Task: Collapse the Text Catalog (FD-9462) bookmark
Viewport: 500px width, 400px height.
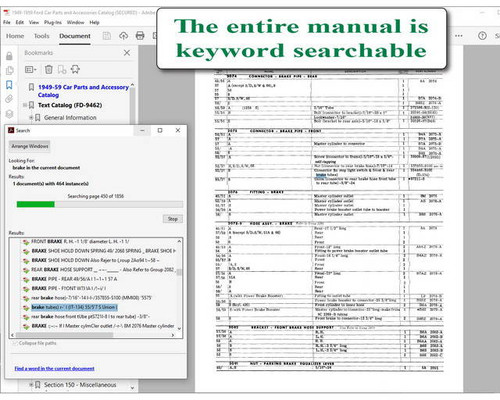Action: click(25, 105)
